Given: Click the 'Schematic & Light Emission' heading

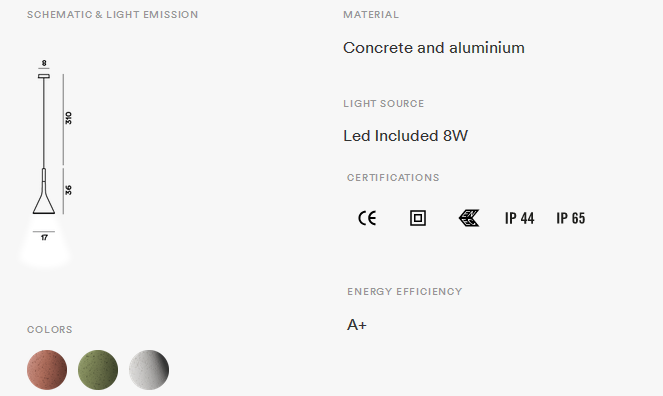Looking at the screenshot, I should (112, 15).
